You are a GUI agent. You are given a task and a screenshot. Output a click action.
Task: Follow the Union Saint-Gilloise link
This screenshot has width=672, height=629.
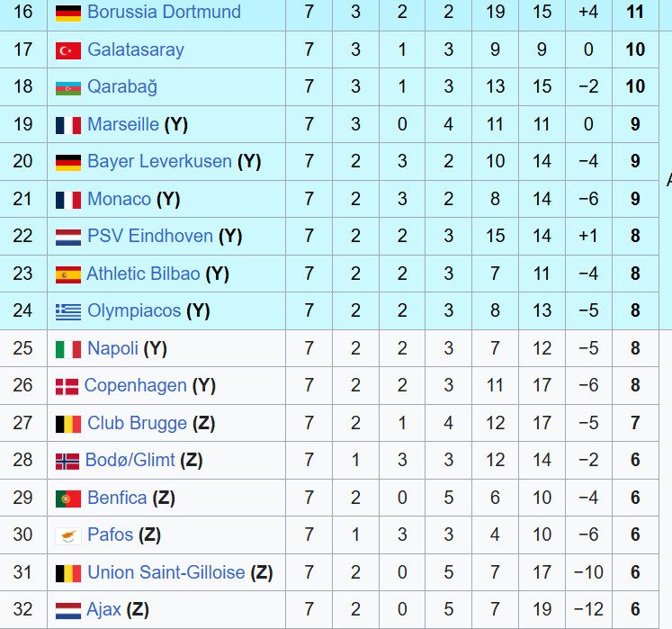(x=166, y=572)
